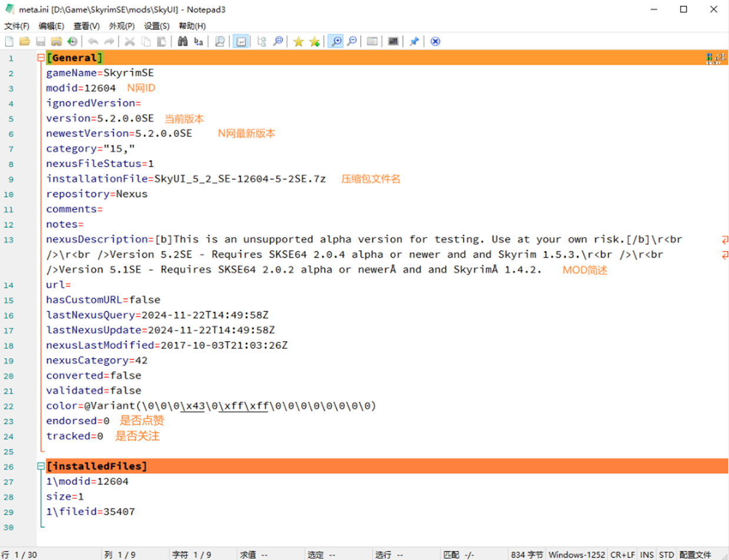Viewport: 729px width, 560px height.
Task: Change the CR+LF line ending in the status bar
Action: click(622, 554)
